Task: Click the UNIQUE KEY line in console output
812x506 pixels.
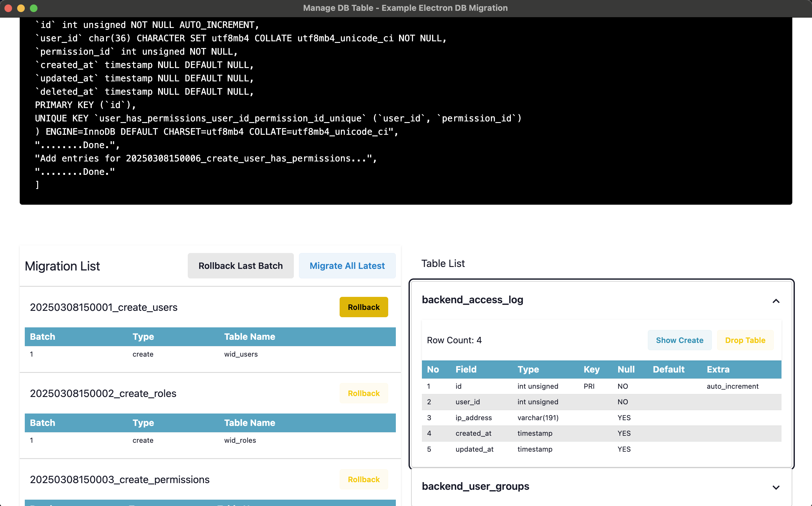Action: point(278,118)
